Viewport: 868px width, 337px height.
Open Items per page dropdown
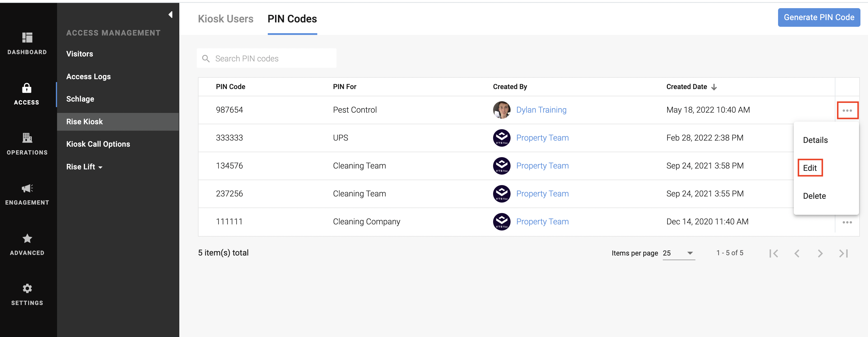(x=678, y=253)
